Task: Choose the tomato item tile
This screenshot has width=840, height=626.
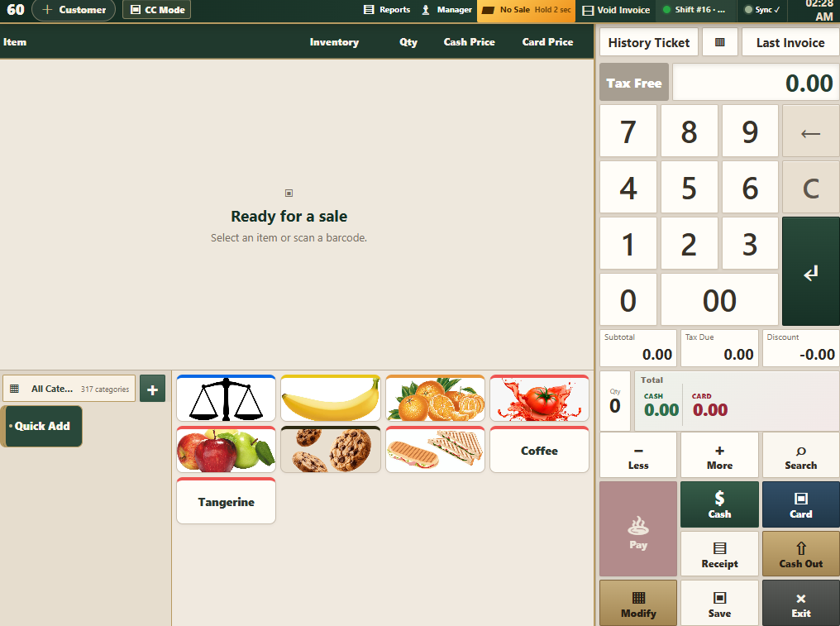Action: [539, 399]
